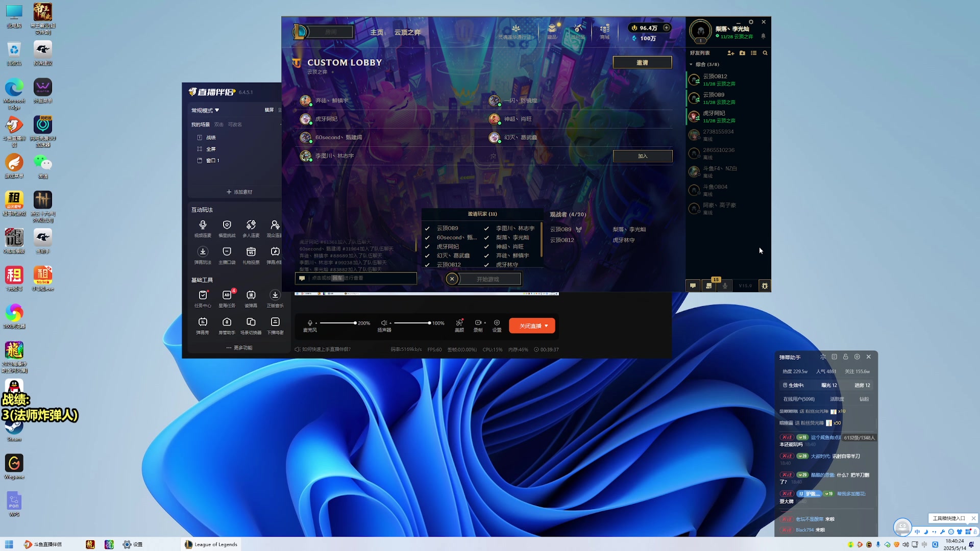Click 开始游戏 start game button
The image size is (980, 551).
tap(488, 280)
